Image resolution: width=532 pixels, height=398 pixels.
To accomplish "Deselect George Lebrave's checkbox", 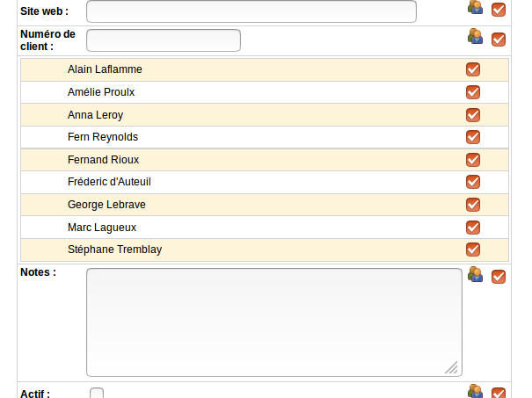I will 472,205.
